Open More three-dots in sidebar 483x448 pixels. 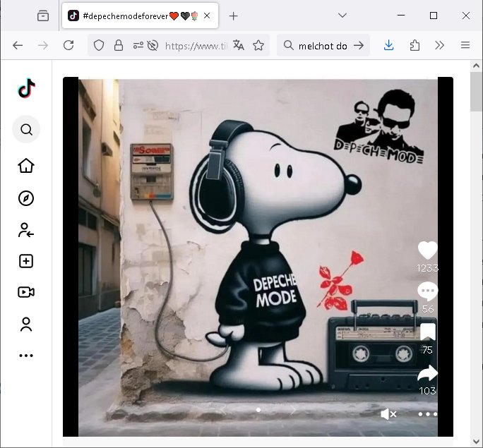[26, 356]
